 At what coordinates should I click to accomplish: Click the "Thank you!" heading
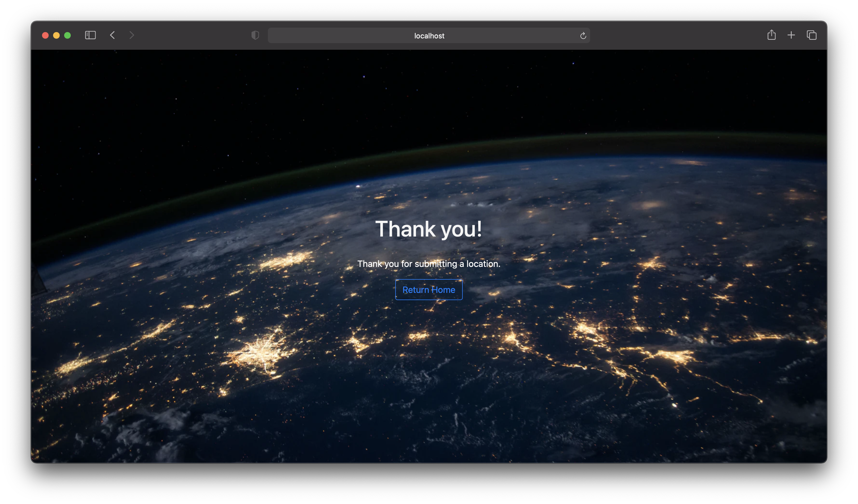coord(429,229)
